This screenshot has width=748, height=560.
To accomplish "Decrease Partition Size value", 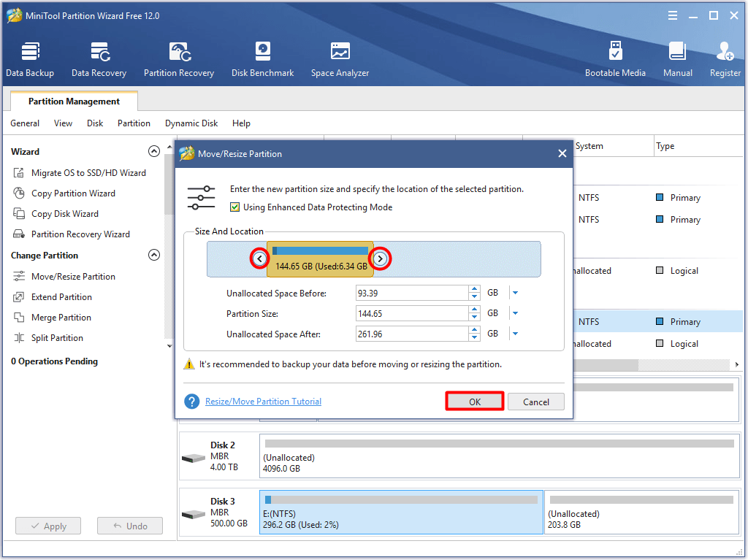I will coord(474,317).
